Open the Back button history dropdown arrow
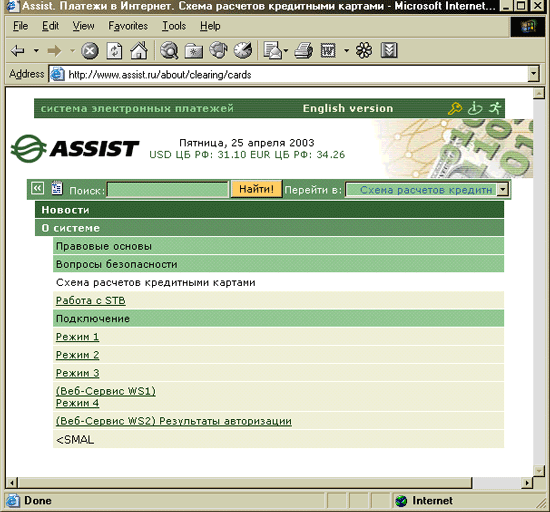The width and height of the screenshot is (550, 512). pyautogui.click(x=36, y=51)
